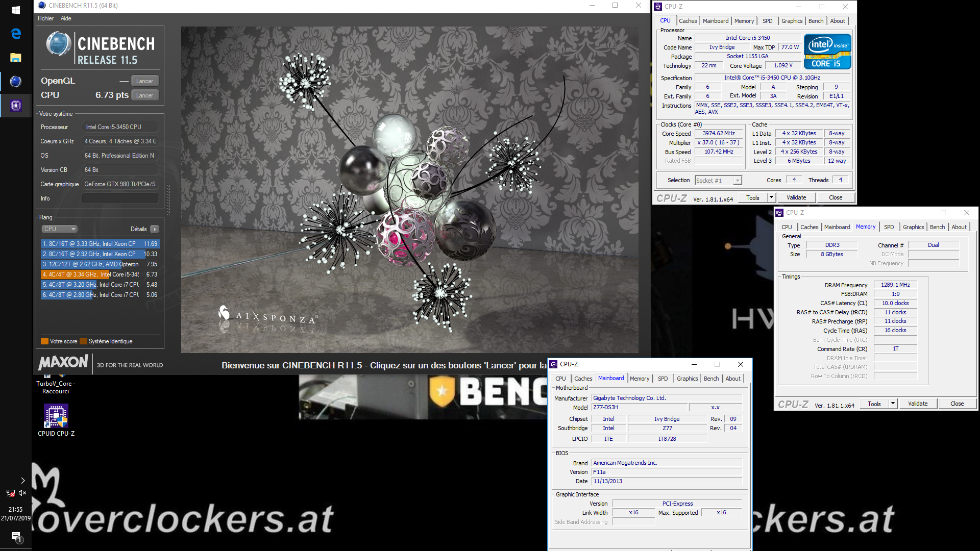Click Intel Core i5 inside logo
The image size is (980, 551).
pos(827,52)
